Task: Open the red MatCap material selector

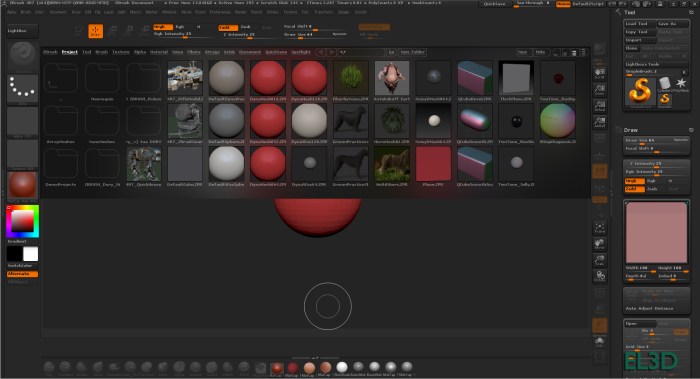Action: tap(22, 186)
